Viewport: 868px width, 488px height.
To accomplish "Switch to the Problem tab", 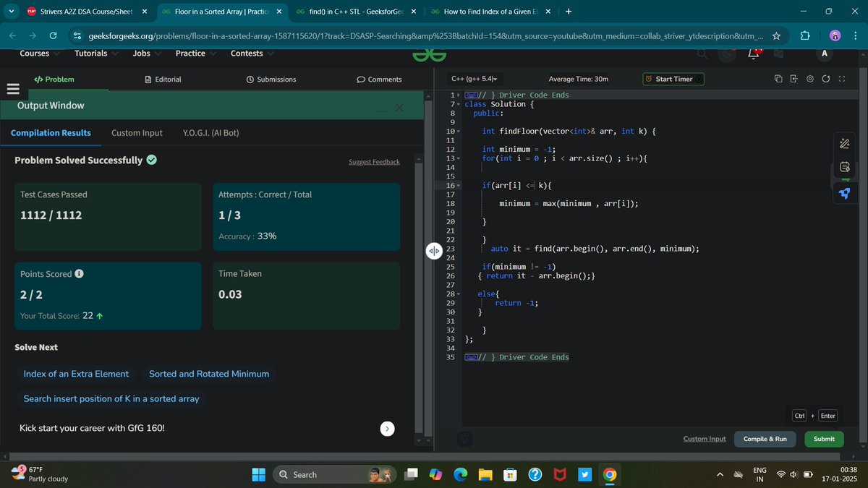I will (x=54, y=80).
